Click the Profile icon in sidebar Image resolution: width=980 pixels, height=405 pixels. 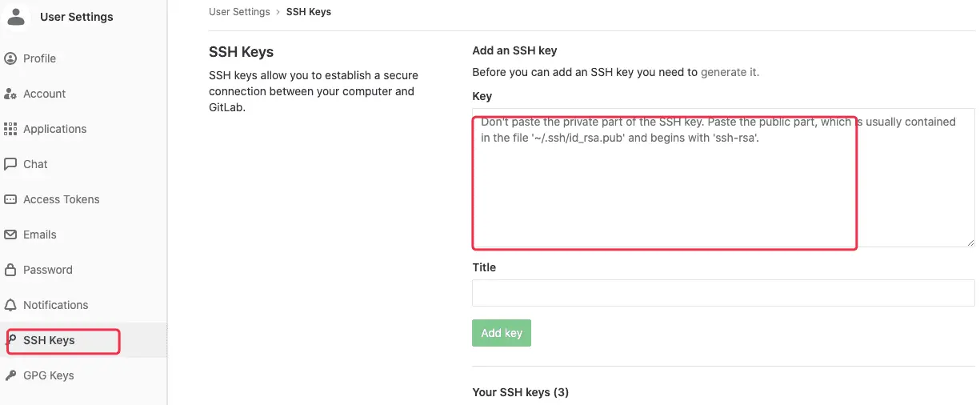point(10,58)
